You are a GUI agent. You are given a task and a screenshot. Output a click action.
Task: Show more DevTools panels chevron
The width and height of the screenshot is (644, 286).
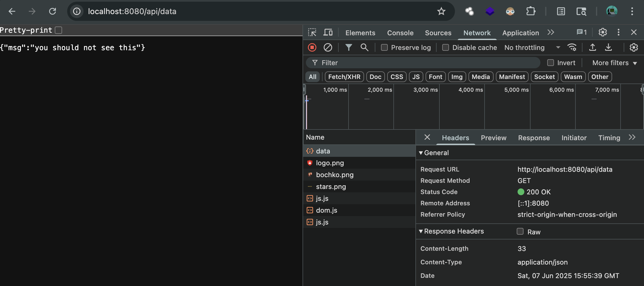tap(551, 32)
